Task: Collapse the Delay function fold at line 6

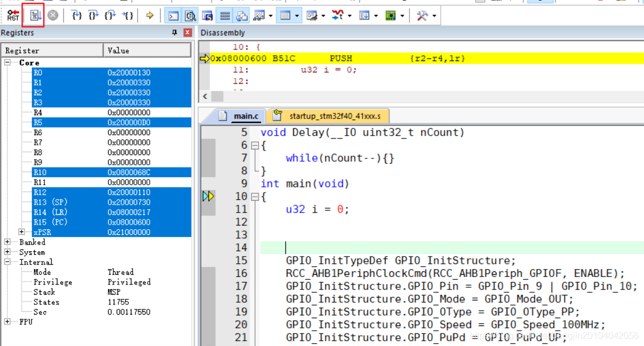Action: pyautogui.click(x=255, y=145)
